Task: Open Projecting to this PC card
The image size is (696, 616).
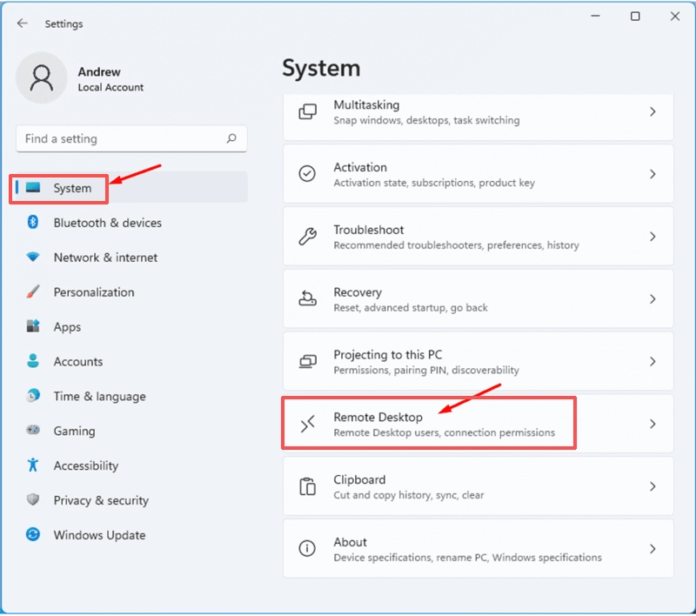Action: [x=478, y=362]
